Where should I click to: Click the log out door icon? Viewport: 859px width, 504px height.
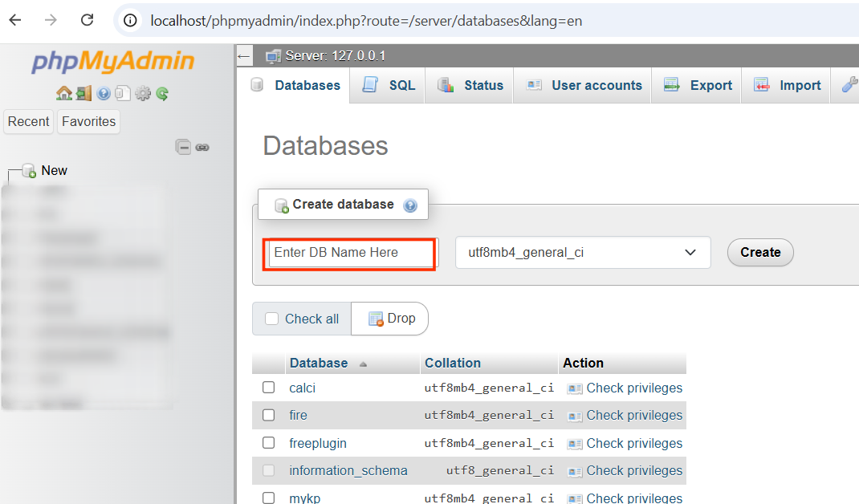click(83, 93)
